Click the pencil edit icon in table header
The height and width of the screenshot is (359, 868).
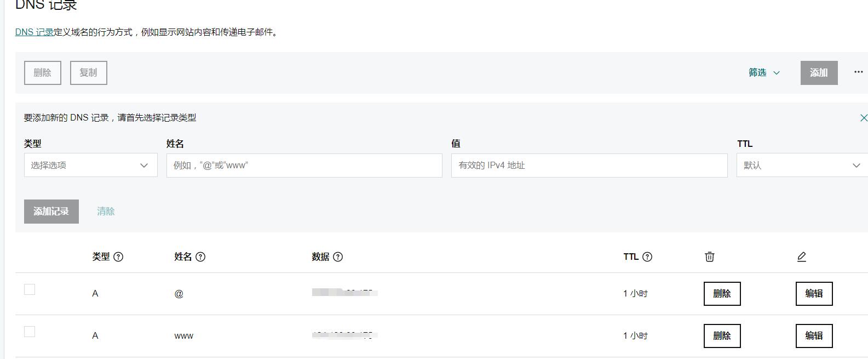[802, 257]
